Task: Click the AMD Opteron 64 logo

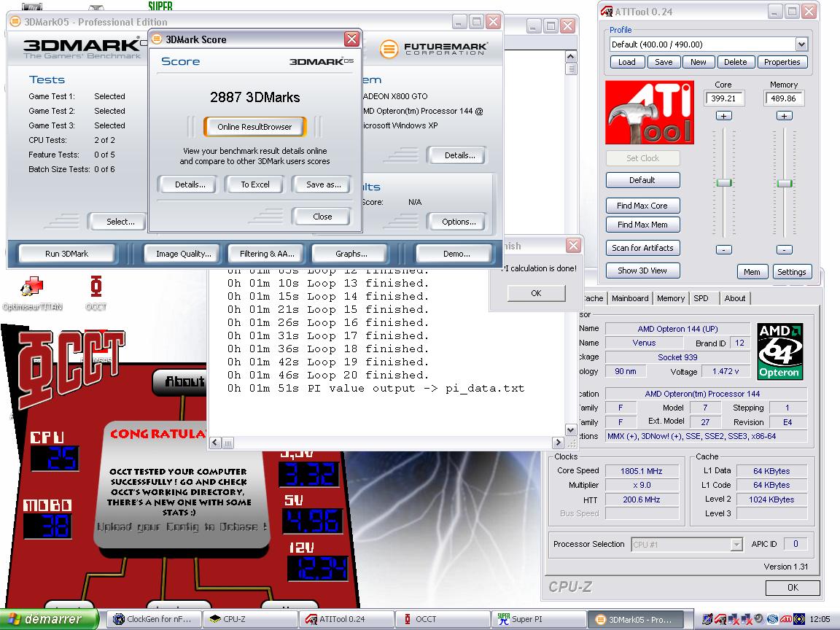Action: (x=779, y=351)
